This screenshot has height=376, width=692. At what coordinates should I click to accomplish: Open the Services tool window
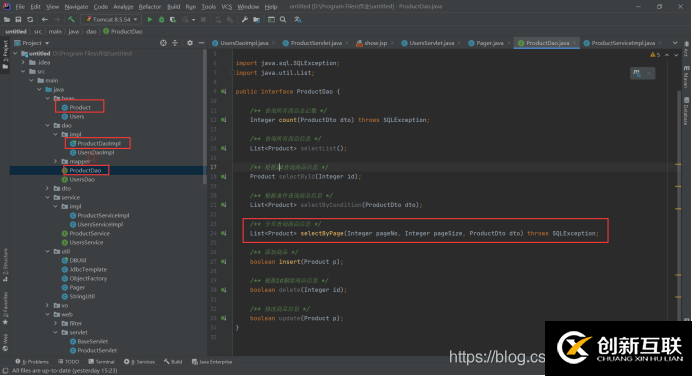[x=139, y=362]
